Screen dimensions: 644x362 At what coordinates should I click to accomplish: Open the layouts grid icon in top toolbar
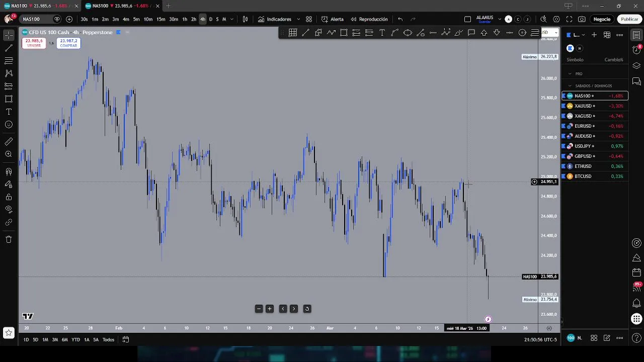(309, 19)
